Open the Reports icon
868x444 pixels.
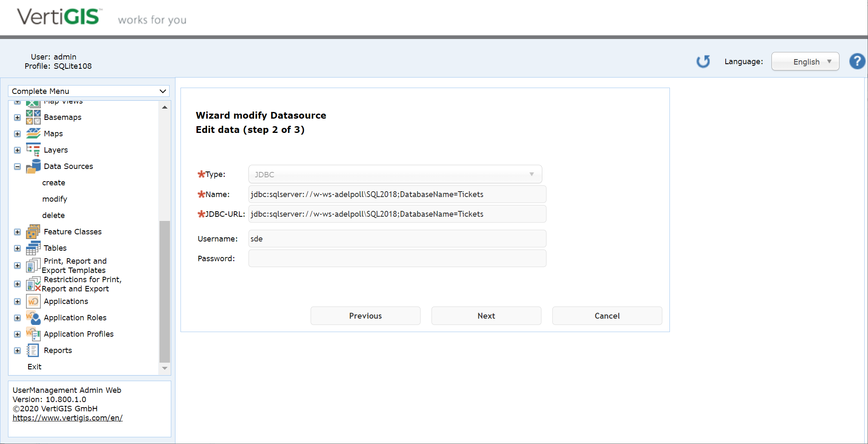coord(33,350)
